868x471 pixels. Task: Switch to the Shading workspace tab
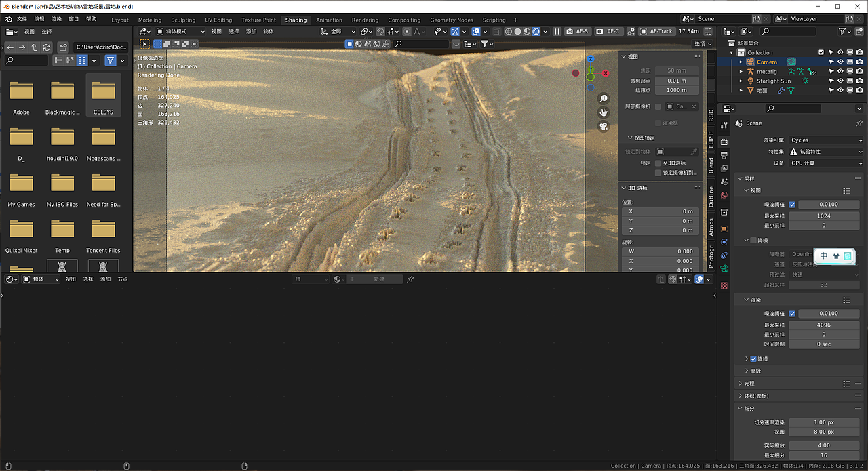296,20
